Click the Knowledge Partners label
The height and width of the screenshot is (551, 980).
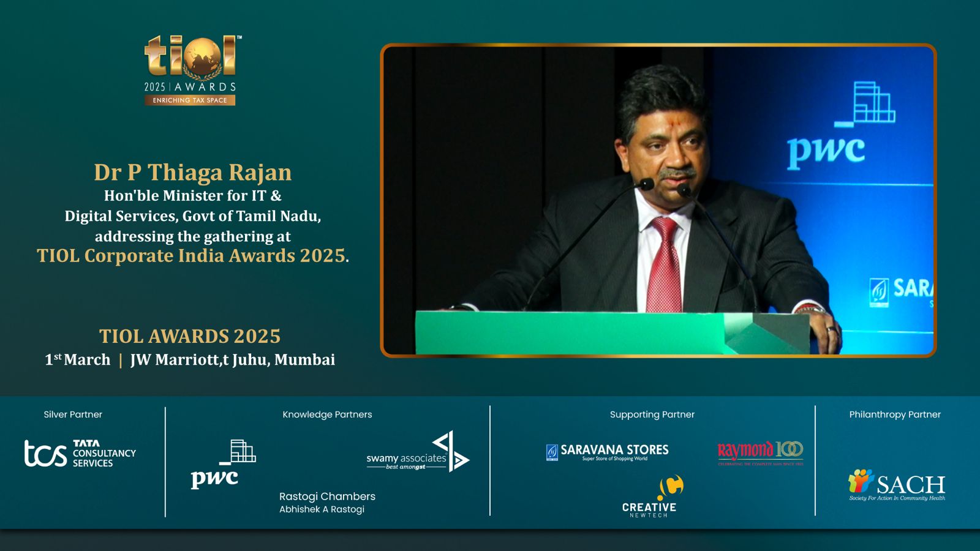point(327,414)
